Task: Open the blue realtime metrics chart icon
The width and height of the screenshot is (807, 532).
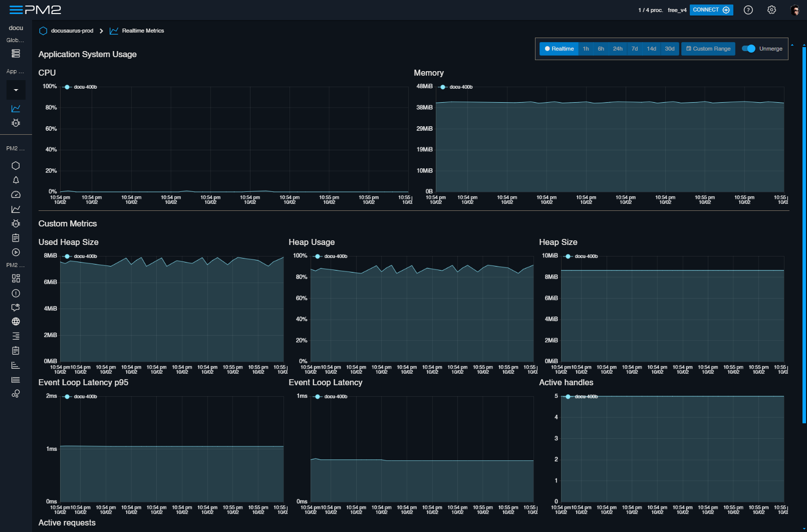Action: tap(16, 108)
